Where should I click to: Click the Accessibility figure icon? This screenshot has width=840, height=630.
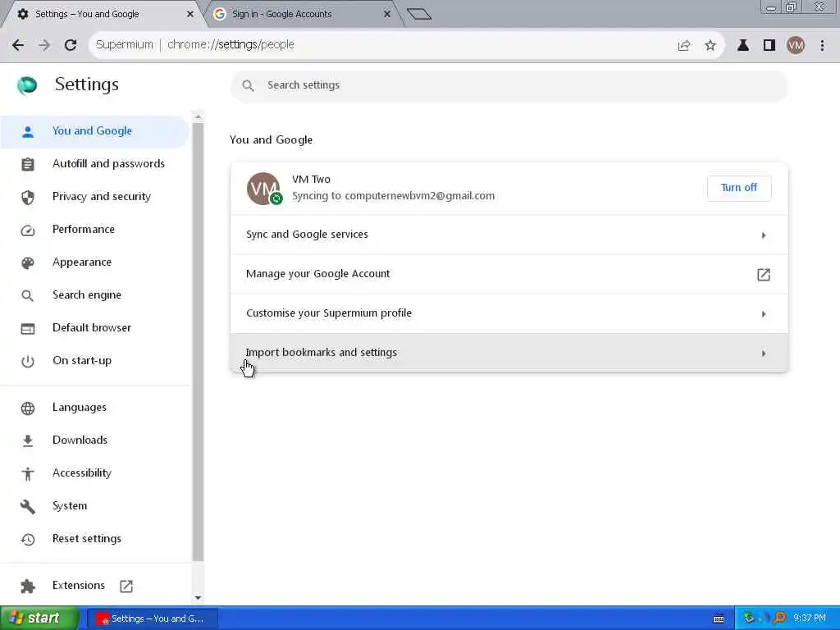click(x=27, y=473)
